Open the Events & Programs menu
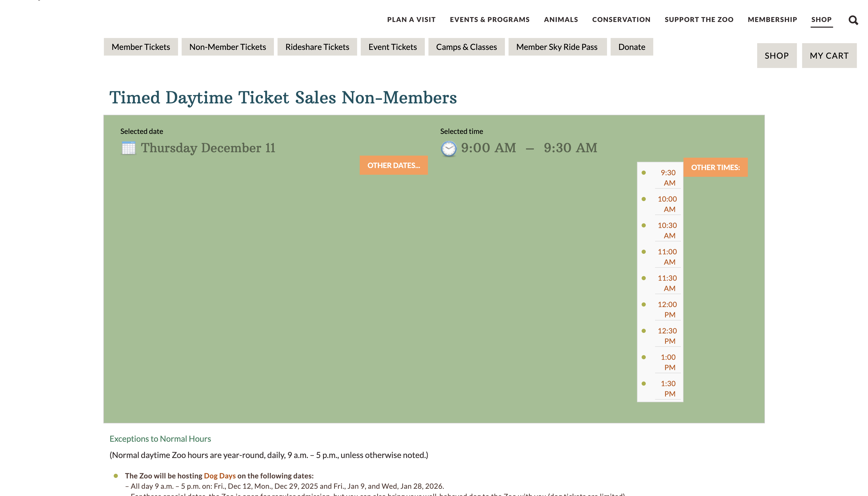Viewport: 868px width, 496px height. [489, 19]
